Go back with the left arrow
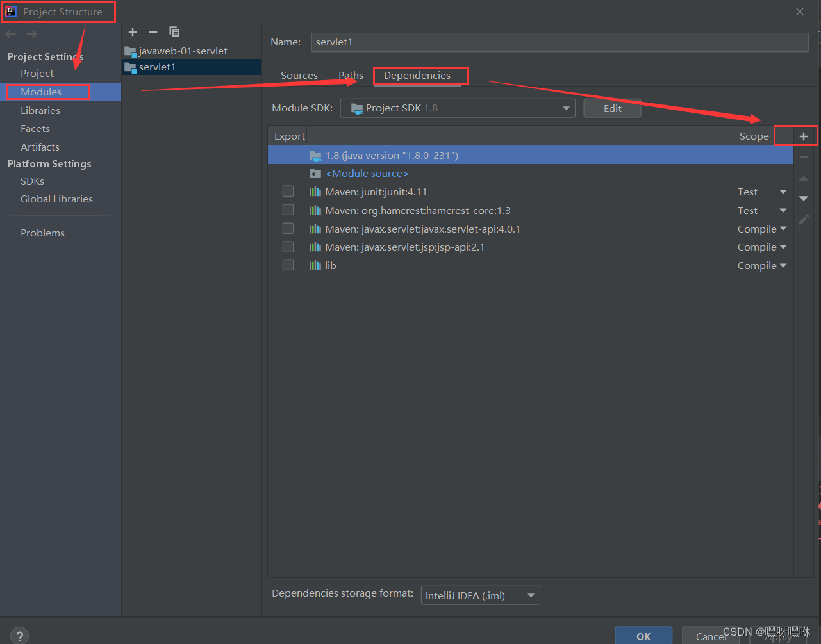 coord(11,34)
